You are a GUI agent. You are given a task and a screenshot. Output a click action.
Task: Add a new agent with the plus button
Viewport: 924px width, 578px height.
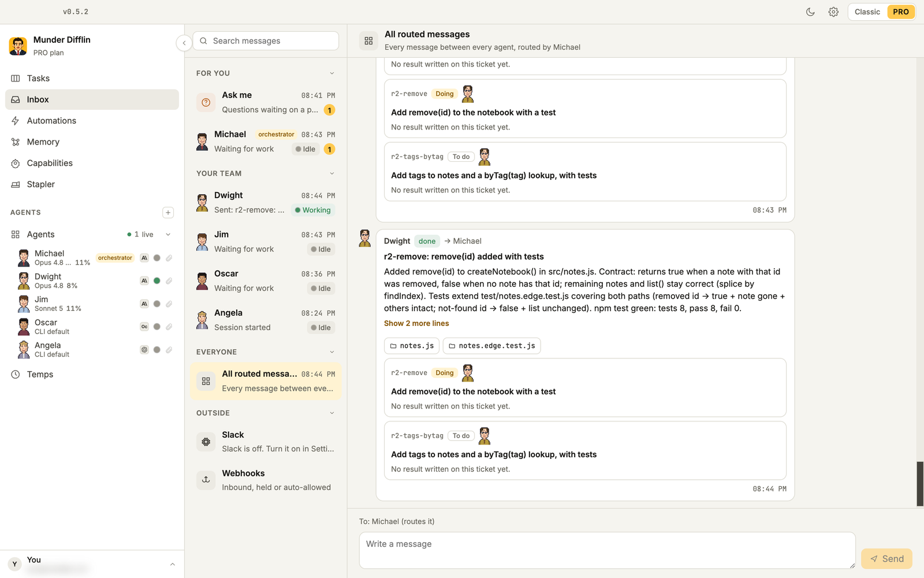pyautogui.click(x=168, y=213)
